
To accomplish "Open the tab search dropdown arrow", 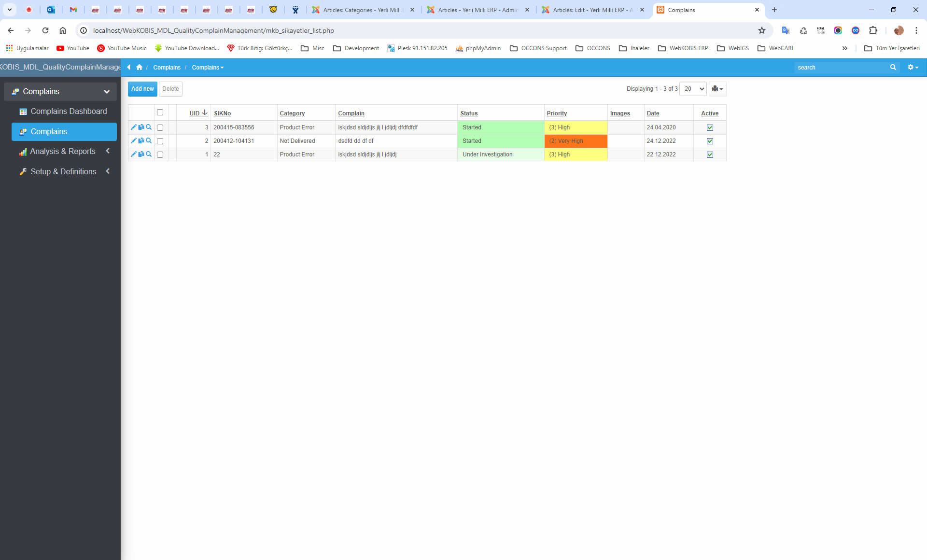I will pyautogui.click(x=10, y=10).
